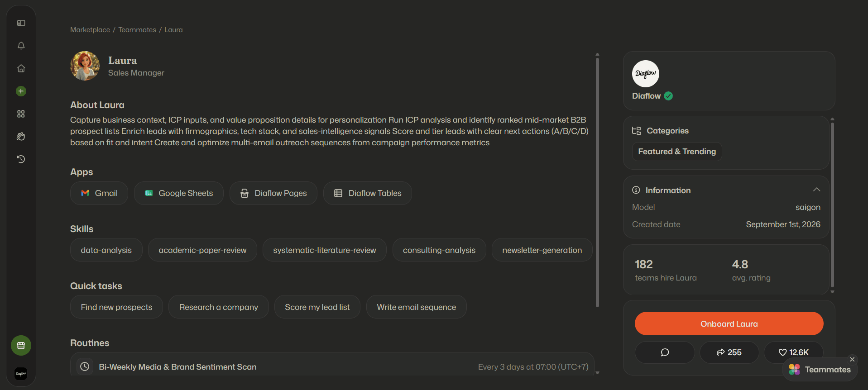Select the Diaflow Pages app chip
This screenshot has height=390, width=868.
[273, 193]
